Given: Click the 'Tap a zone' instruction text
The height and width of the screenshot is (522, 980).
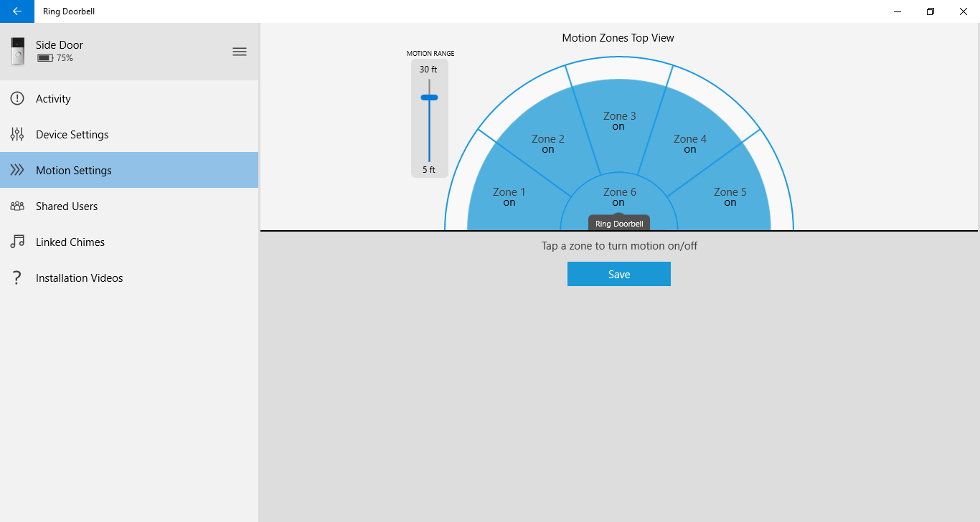Looking at the screenshot, I should [619, 246].
